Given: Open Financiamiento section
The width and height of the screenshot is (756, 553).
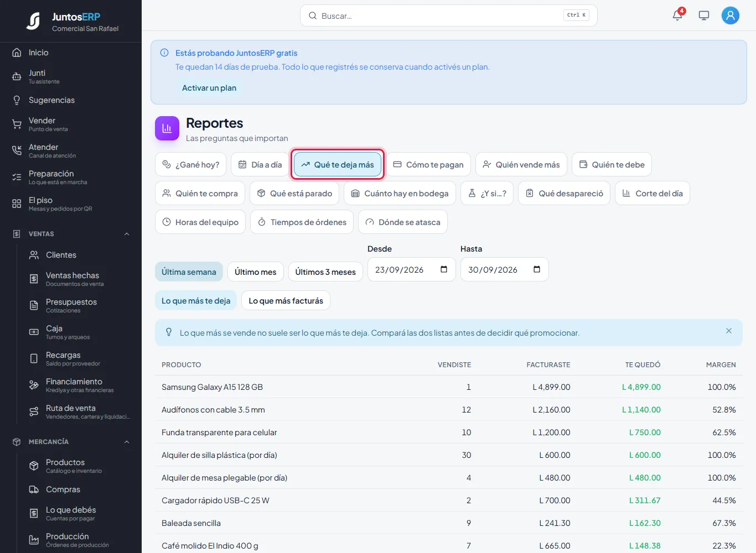Looking at the screenshot, I should pos(79,385).
